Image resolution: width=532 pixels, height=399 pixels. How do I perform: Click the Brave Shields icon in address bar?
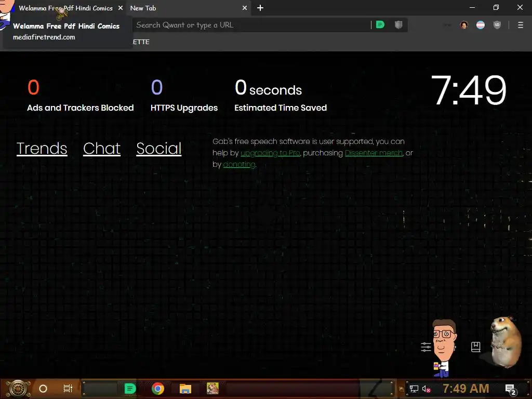[398, 25]
